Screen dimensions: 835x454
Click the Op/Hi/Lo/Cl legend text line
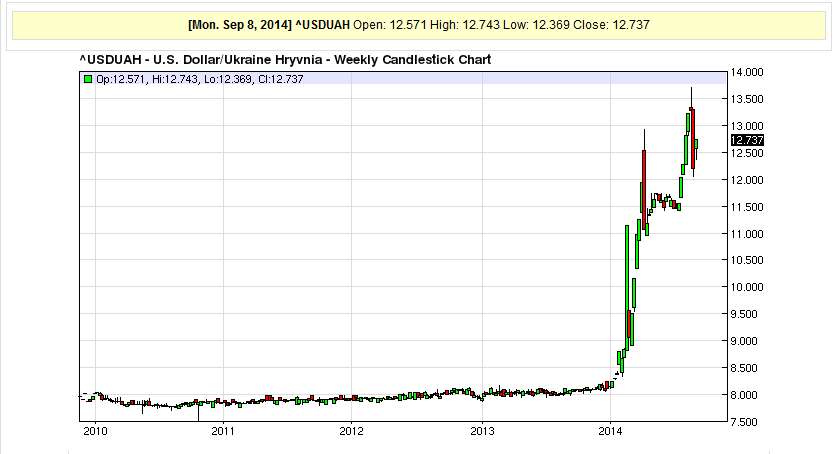coord(200,79)
